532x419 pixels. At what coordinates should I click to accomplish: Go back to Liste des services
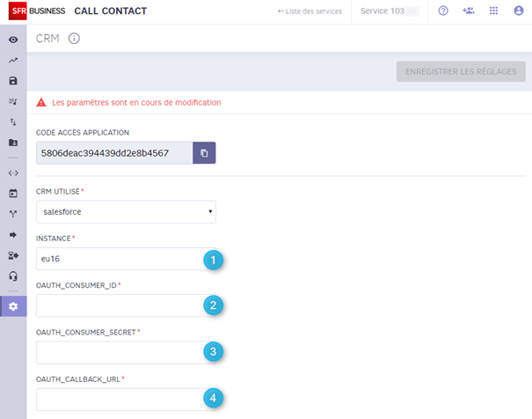click(310, 11)
